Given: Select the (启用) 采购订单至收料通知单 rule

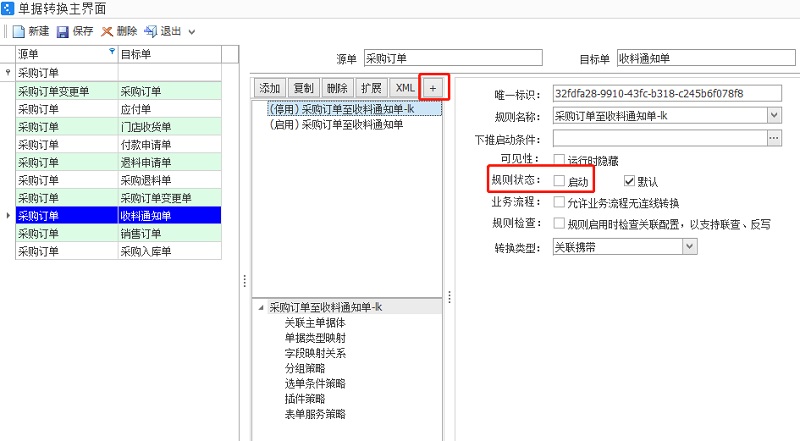Looking at the screenshot, I should click(x=336, y=124).
